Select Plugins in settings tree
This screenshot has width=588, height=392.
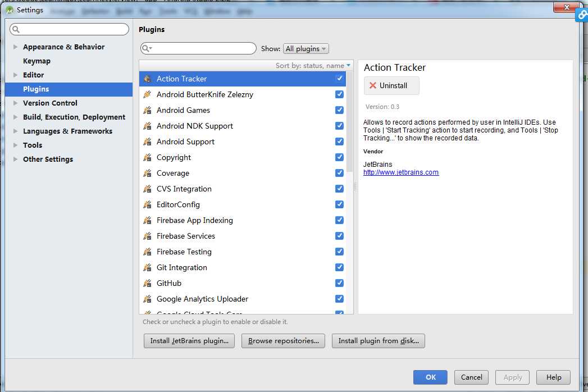69,89
